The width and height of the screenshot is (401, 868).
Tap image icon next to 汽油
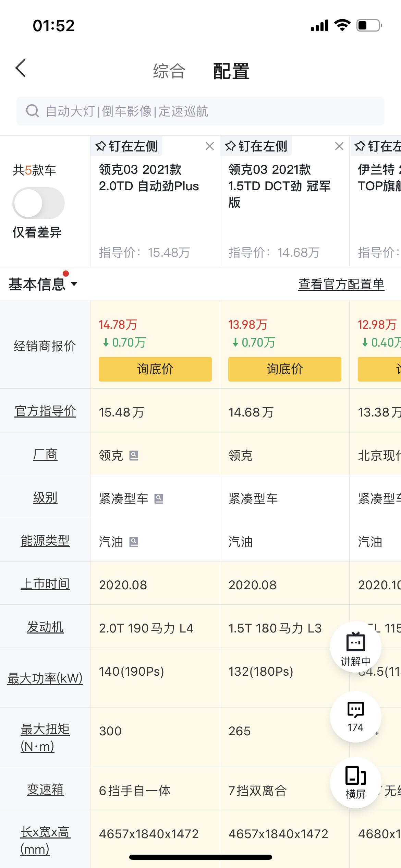coord(134,542)
